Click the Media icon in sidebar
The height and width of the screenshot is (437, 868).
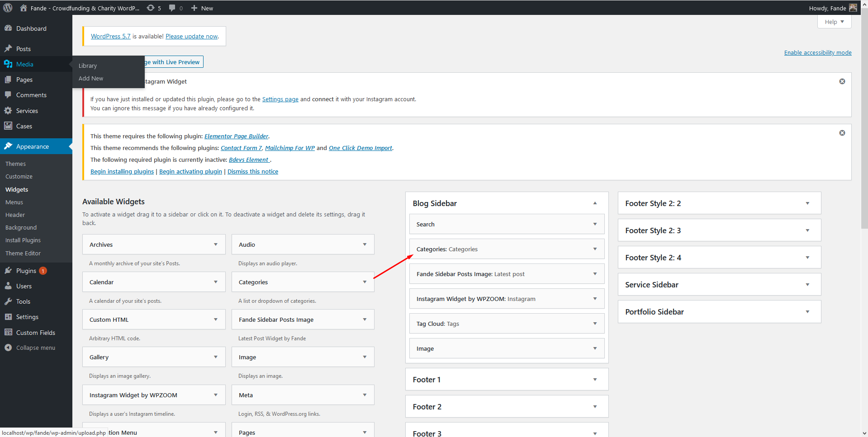(8, 64)
